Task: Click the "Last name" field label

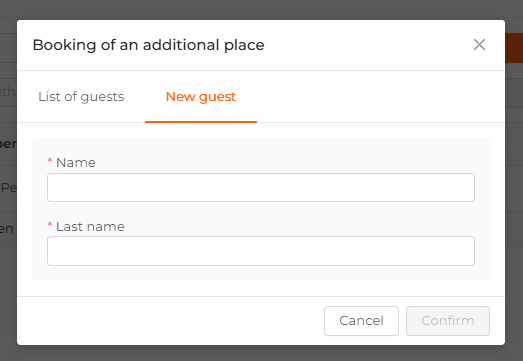Action: (90, 227)
